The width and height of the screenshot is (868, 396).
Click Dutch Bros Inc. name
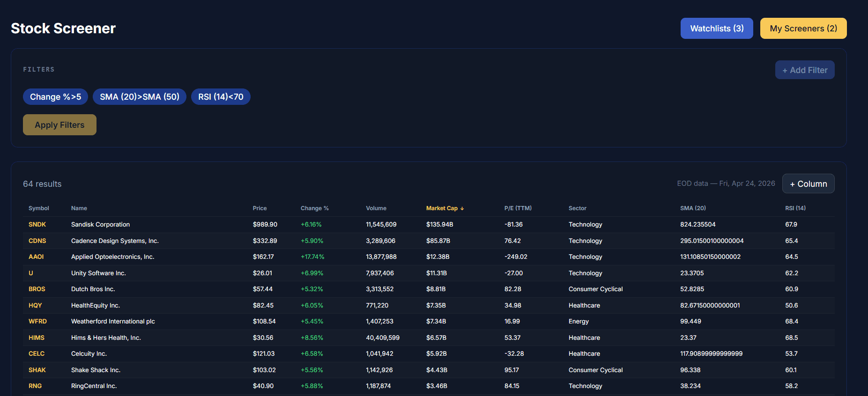(x=93, y=289)
